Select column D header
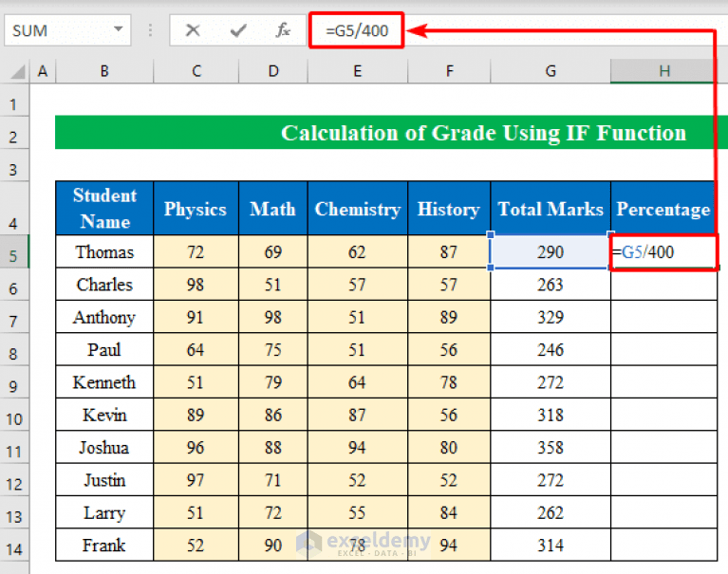This screenshot has height=574, width=728. pyautogui.click(x=273, y=71)
